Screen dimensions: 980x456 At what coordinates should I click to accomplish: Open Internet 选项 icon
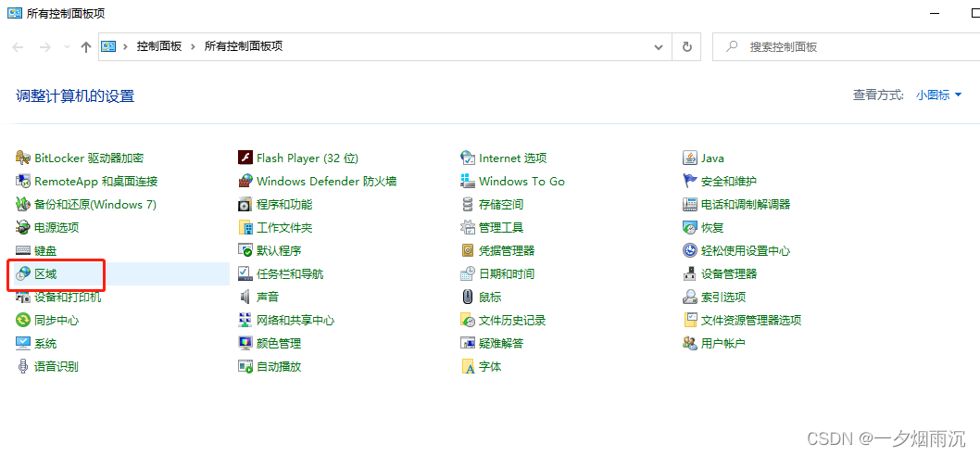[x=468, y=158]
